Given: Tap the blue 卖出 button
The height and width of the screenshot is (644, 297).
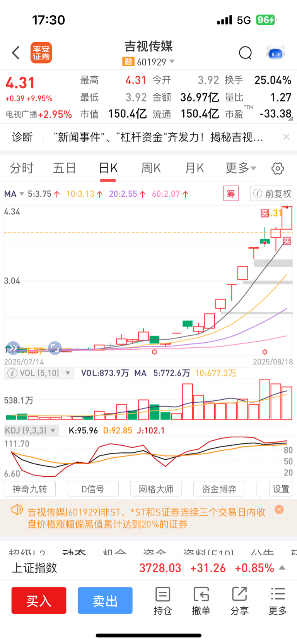Looking at the screenshot, I should click(105, 600).
